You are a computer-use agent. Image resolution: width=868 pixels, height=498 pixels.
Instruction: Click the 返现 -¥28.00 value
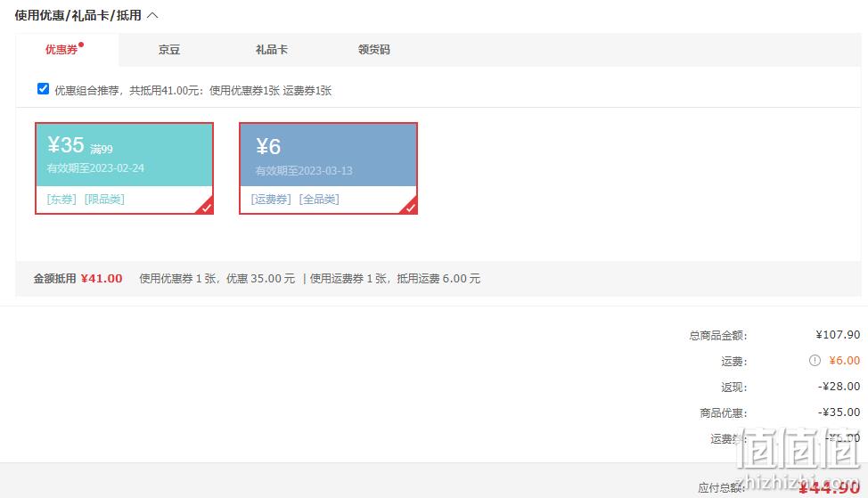(x=839, y=387)
